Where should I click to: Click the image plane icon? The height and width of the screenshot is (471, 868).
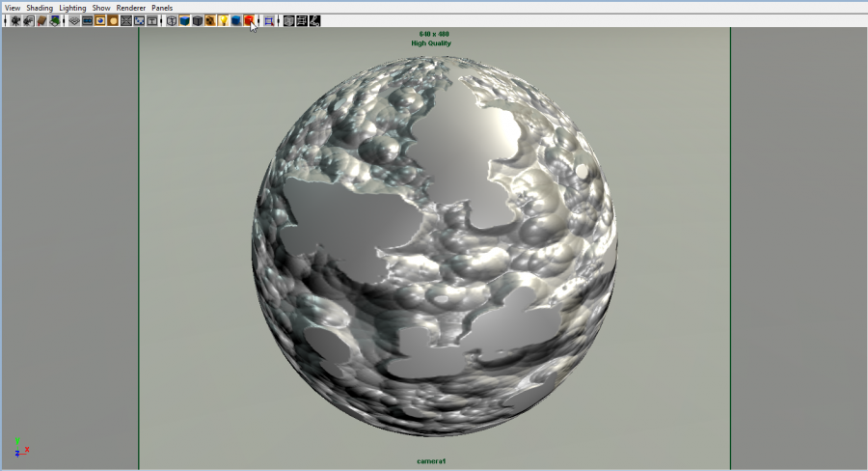55,20
